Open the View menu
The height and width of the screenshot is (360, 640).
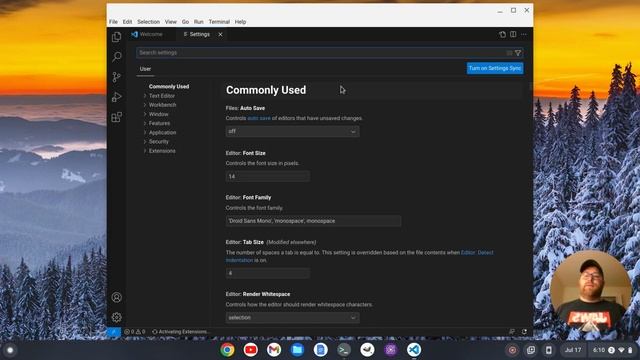(171, 22)
